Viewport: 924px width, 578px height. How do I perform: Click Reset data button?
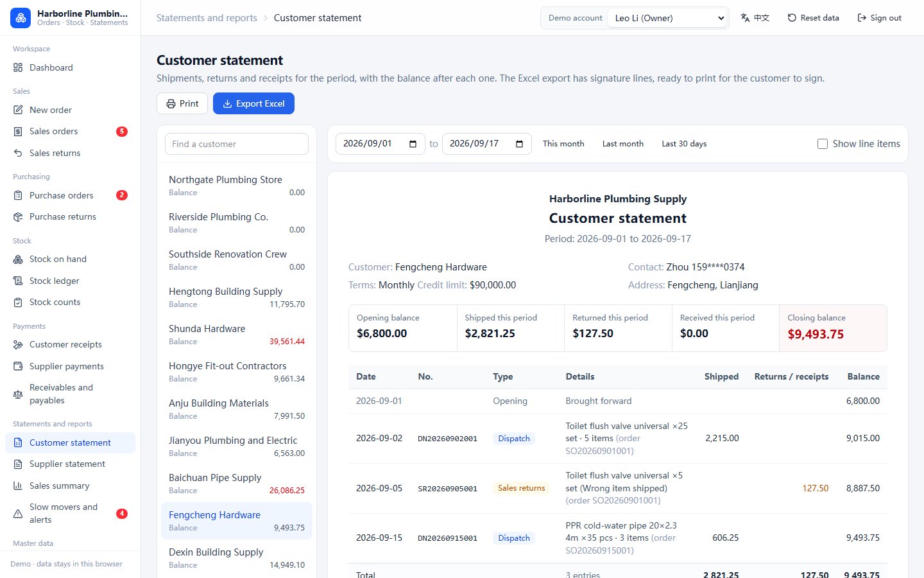tap(813, 18)
